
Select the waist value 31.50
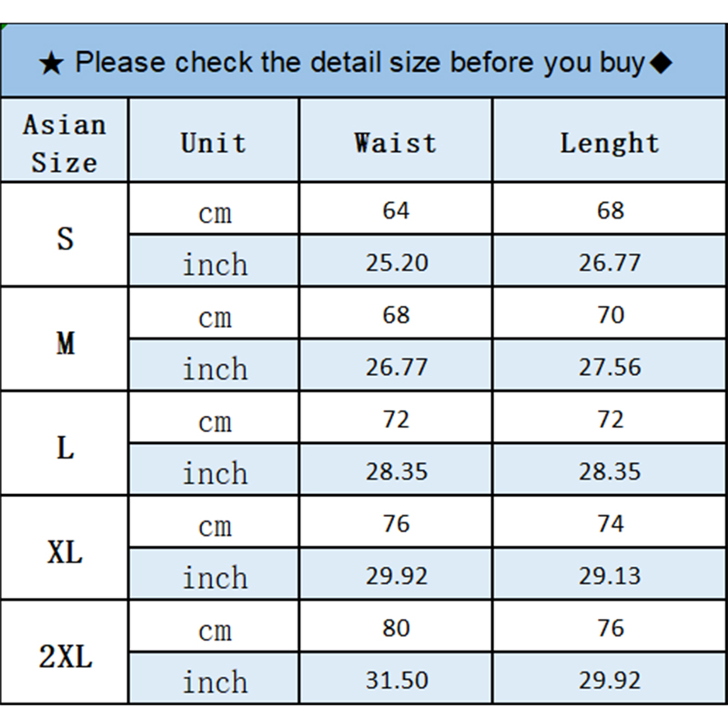396,681
